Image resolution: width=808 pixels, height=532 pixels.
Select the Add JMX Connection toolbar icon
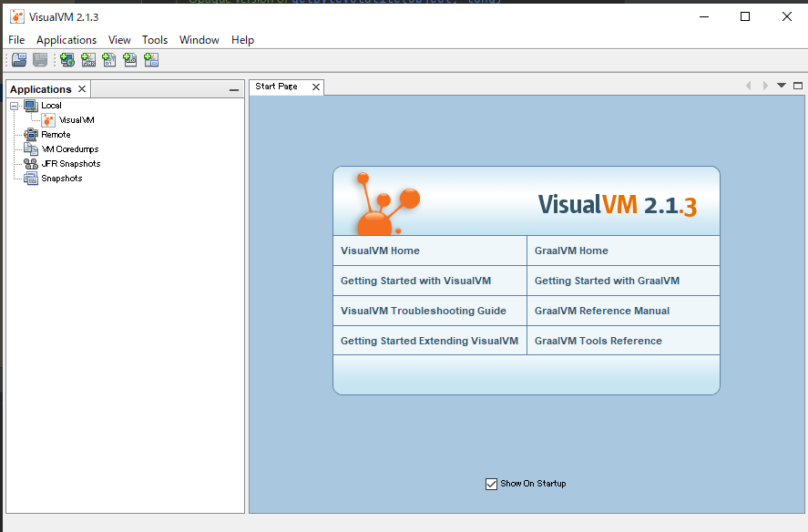tap(88, 59)
